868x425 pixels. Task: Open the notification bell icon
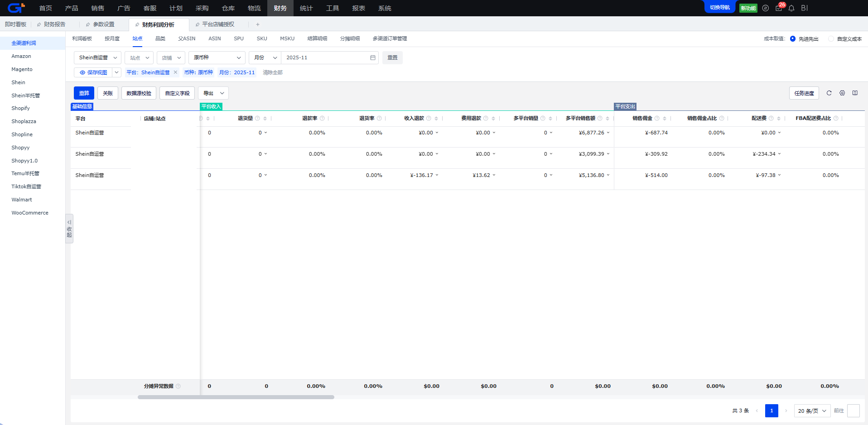point(791,8)
